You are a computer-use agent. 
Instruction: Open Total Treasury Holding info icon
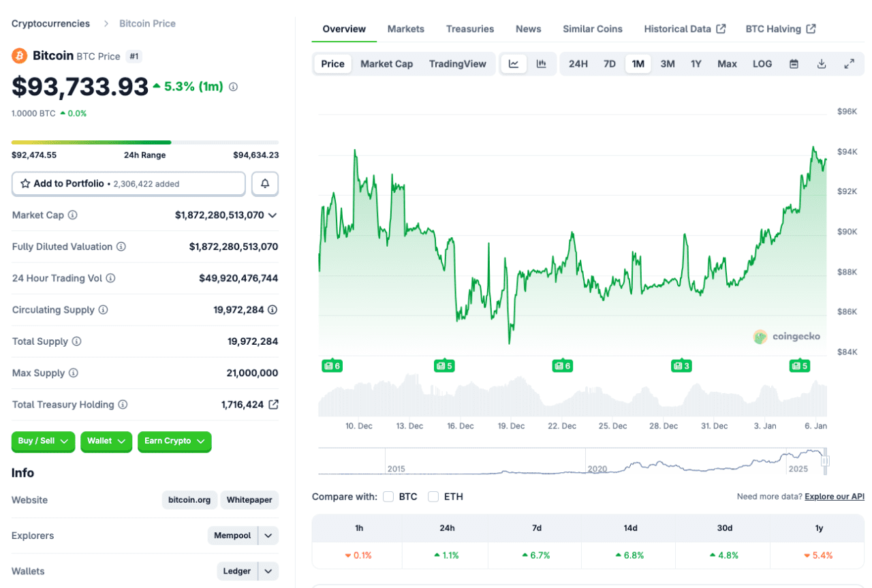pos(123,405)
